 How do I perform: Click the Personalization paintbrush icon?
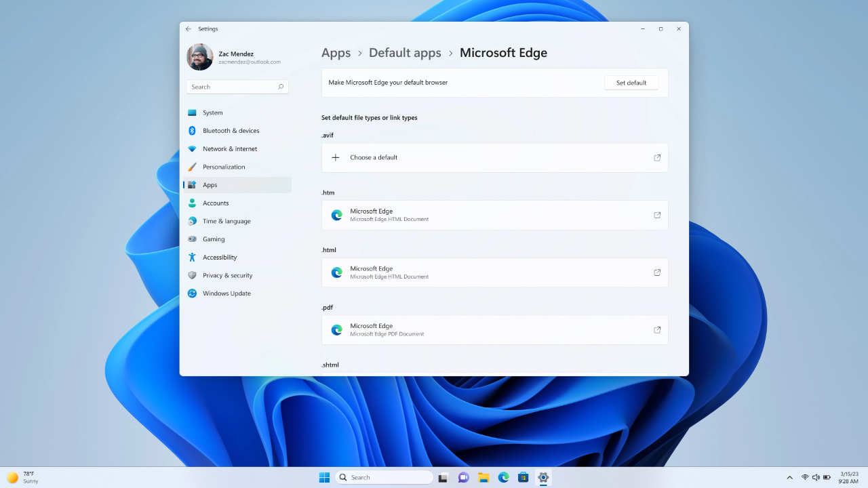[x=192, y=167]
